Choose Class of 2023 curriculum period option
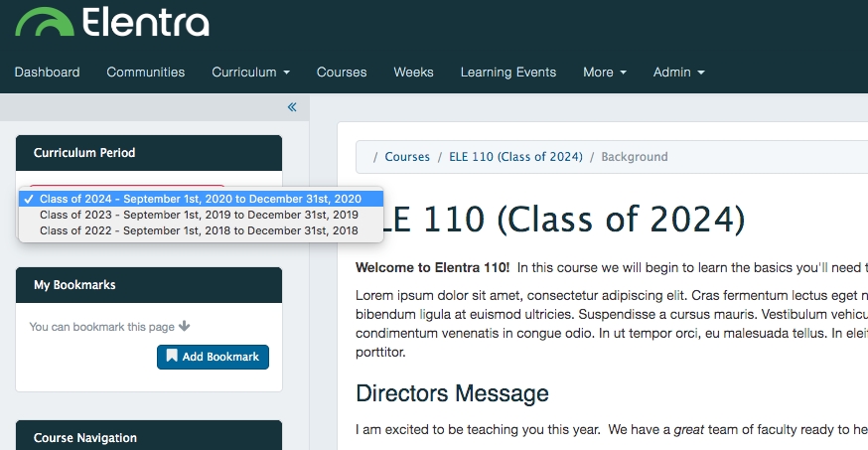The height and width of the screenshot is (450, 868). [x=199, y=215]
